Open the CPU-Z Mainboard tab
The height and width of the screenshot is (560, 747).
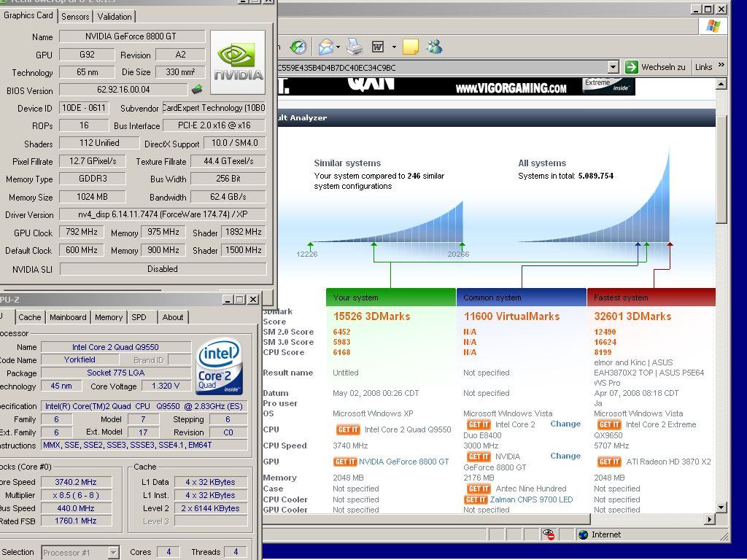coord(68,317)
